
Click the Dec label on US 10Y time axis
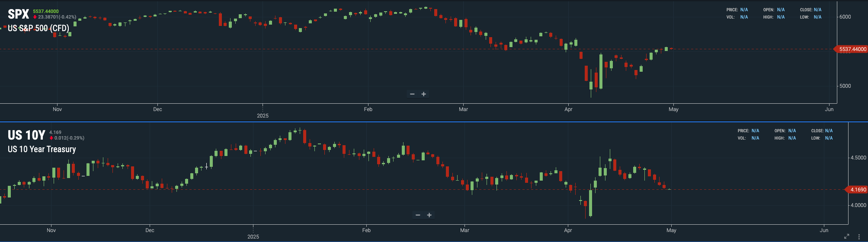150,230
